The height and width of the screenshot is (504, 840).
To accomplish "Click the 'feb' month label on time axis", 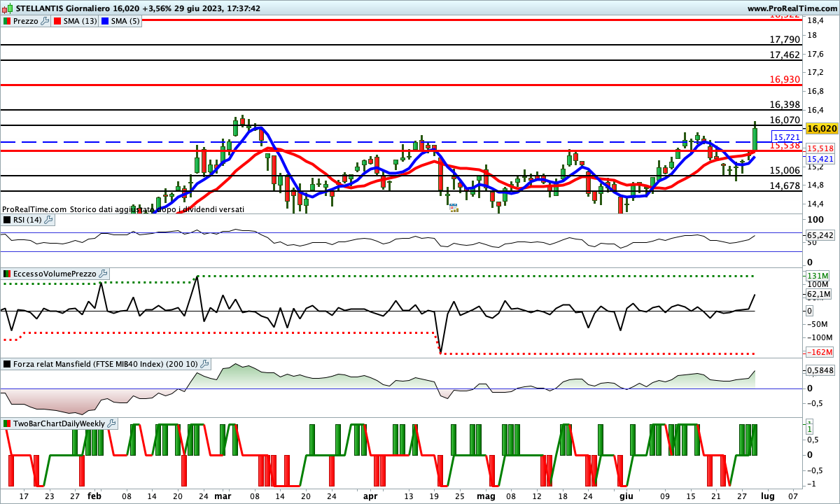I will click(94, 496).
